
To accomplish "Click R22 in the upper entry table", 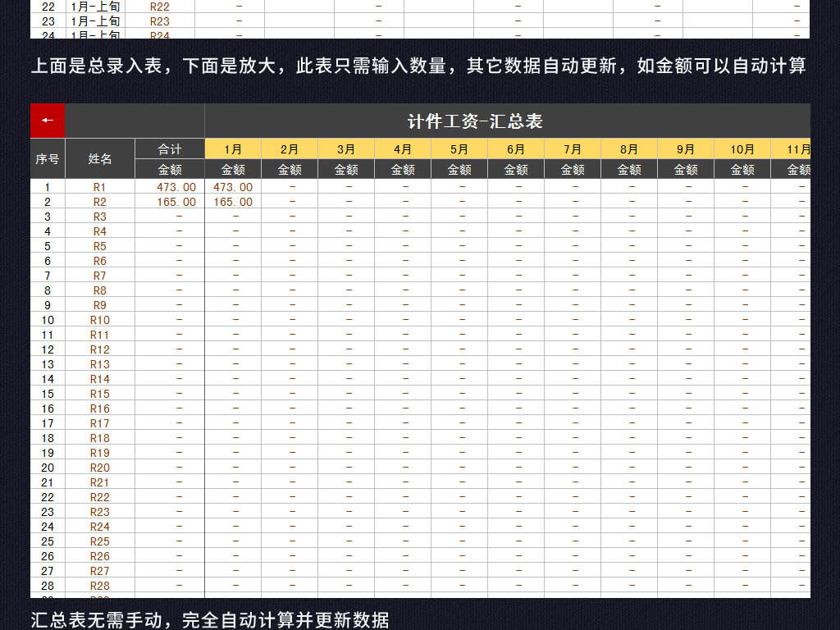I will [x=160, y=7].
